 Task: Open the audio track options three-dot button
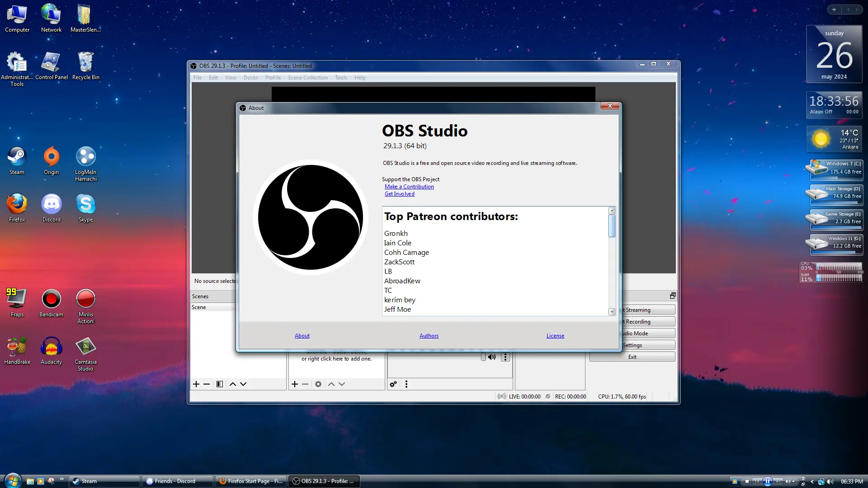[x=505, y=357]
